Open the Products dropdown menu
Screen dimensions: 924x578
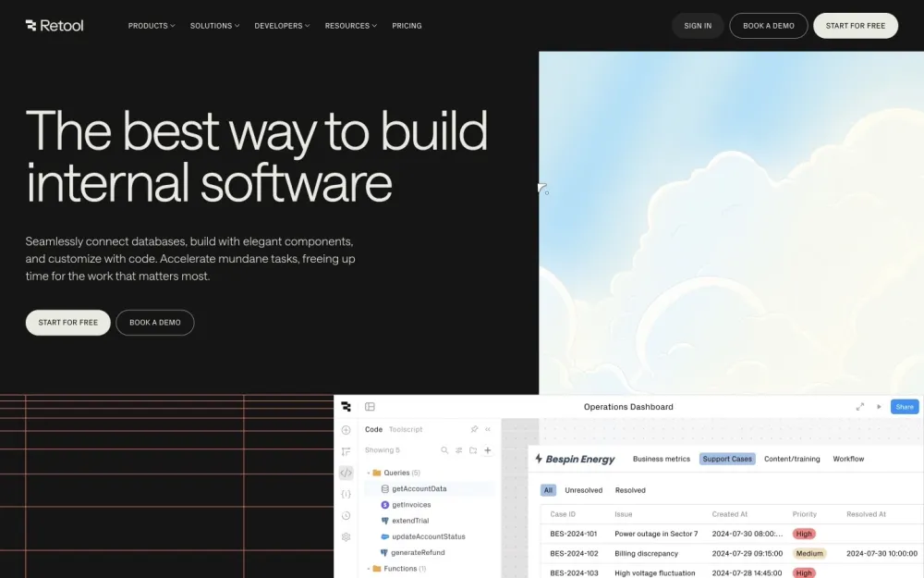click(x=151, y=26)
